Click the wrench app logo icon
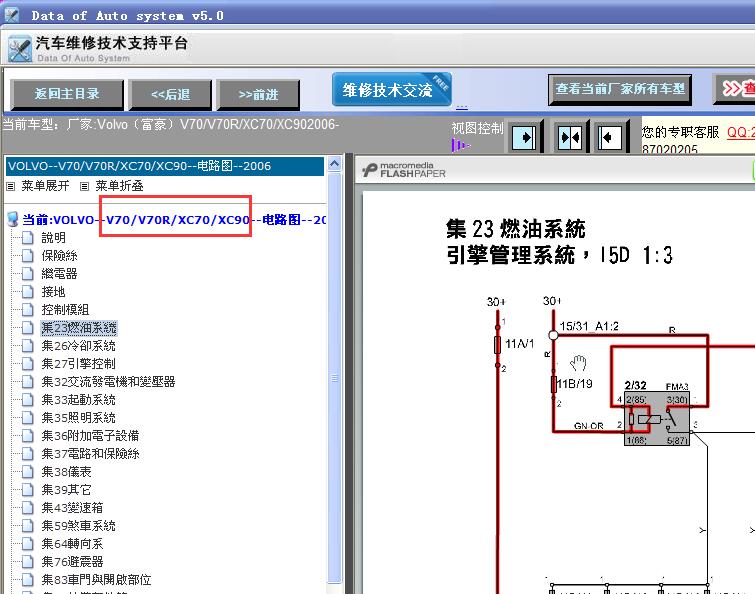The image size is (755, 594). [20, 49]
